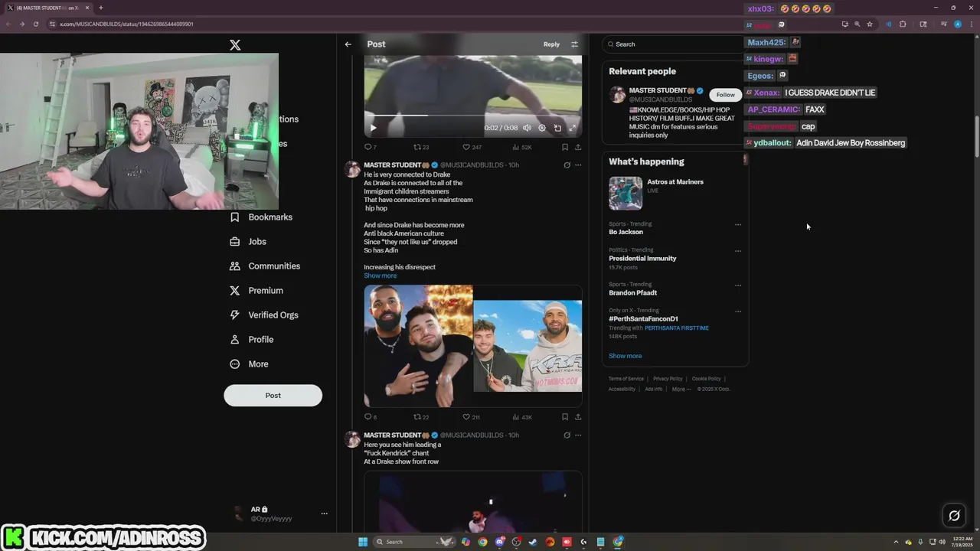Open account menu dots next to AR

click(324, 514)
